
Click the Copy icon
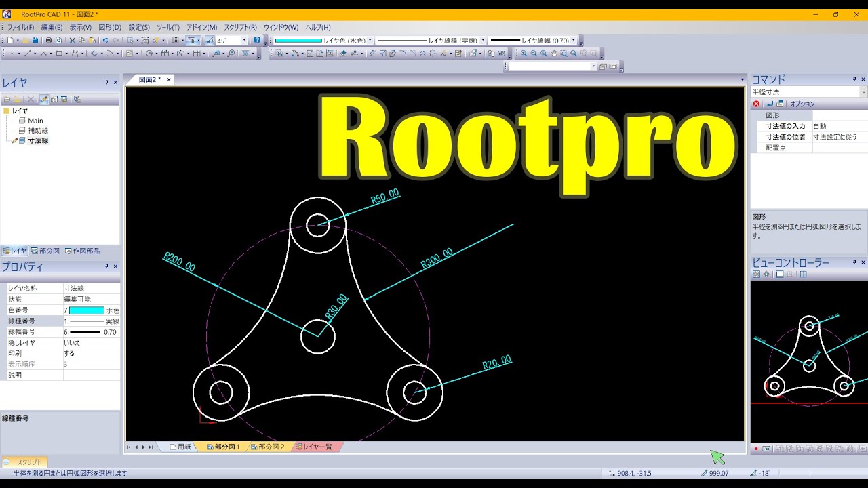pyautogui.click(x=82, y=40)
